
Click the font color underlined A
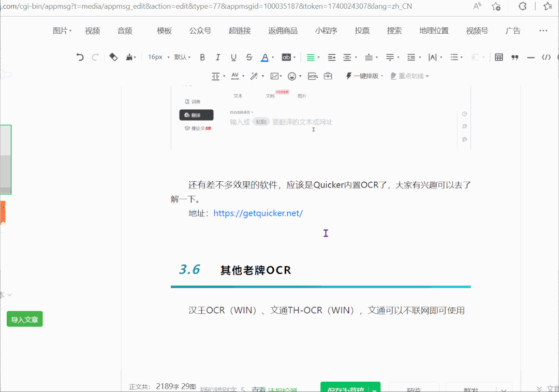pyautogui.click(x=264, y=57)
